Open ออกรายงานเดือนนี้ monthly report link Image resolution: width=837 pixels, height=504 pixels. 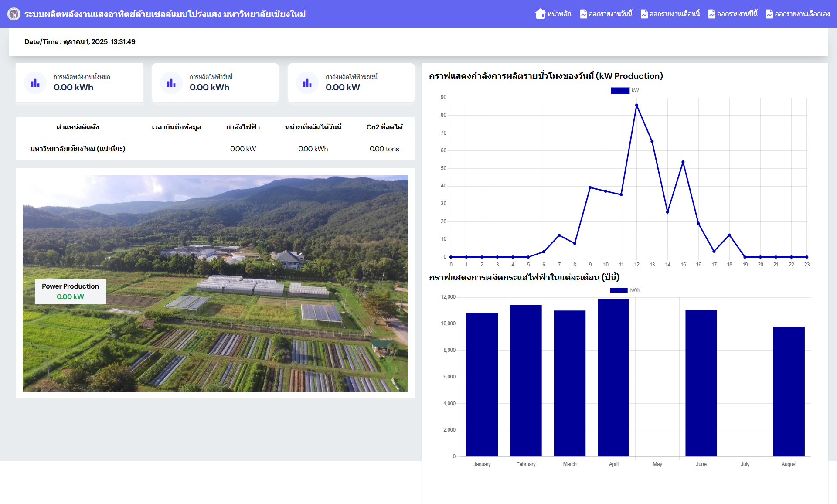point(674,14)
